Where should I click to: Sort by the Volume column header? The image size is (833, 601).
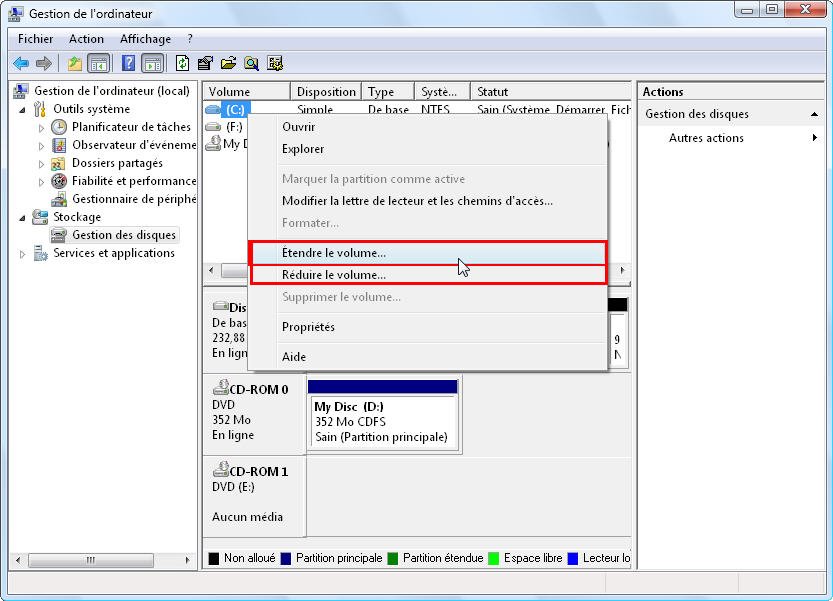[x=246, y=91]
